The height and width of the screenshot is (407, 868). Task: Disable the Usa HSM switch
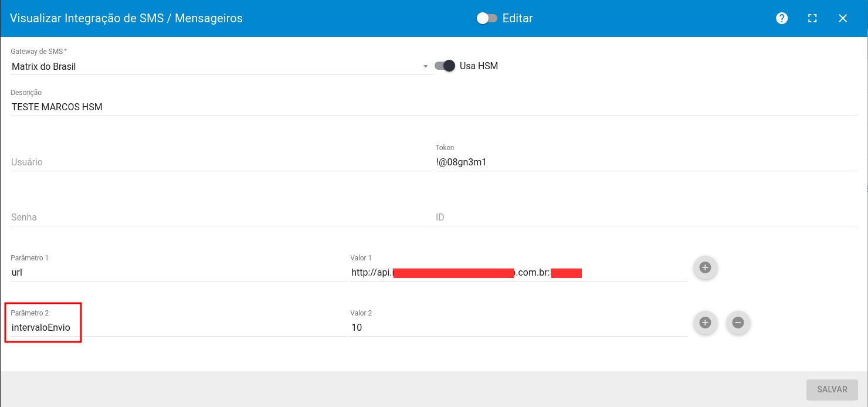[x=445, y=66]
